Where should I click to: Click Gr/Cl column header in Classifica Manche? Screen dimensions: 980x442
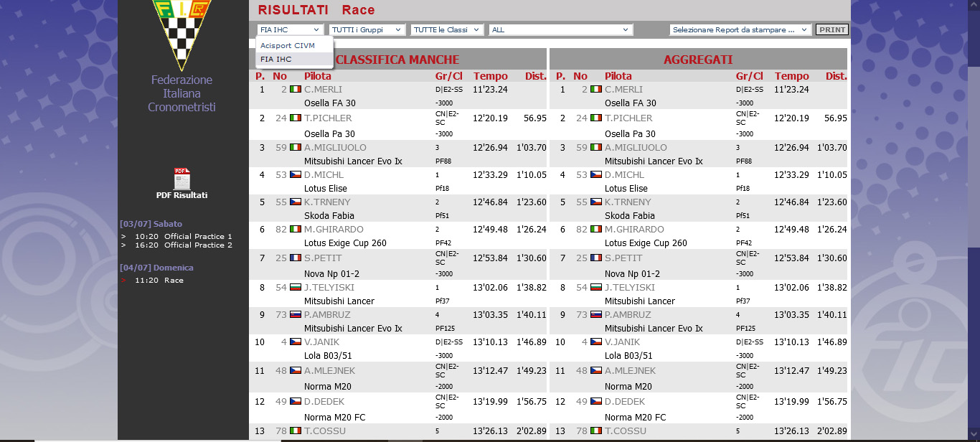tap(449, 76)
